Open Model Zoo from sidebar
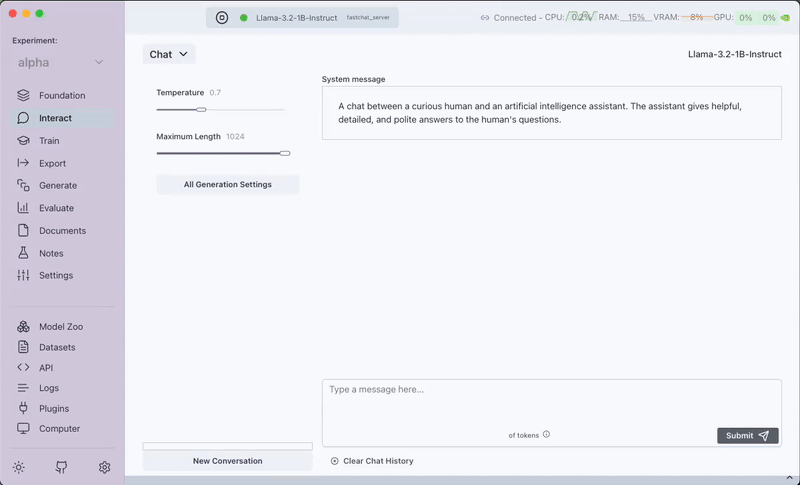This screenshot has width=800, height=485. pos(58,327)
